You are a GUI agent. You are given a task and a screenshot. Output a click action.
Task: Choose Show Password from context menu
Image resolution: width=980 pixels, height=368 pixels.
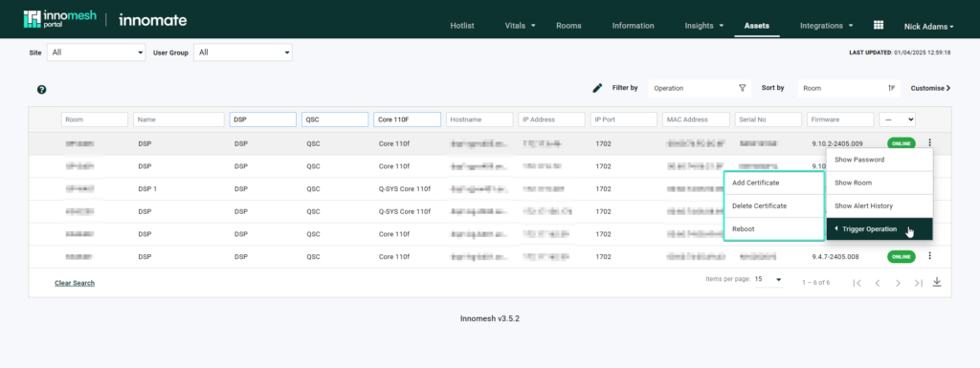tap(880, 160)
